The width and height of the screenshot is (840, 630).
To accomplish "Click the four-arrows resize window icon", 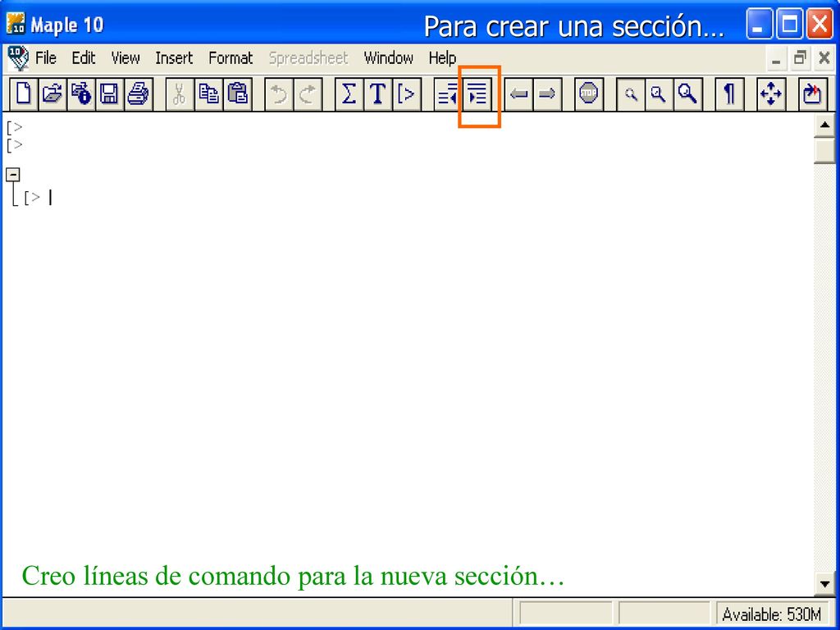I will pyautogui.click(x=771, y=94).
